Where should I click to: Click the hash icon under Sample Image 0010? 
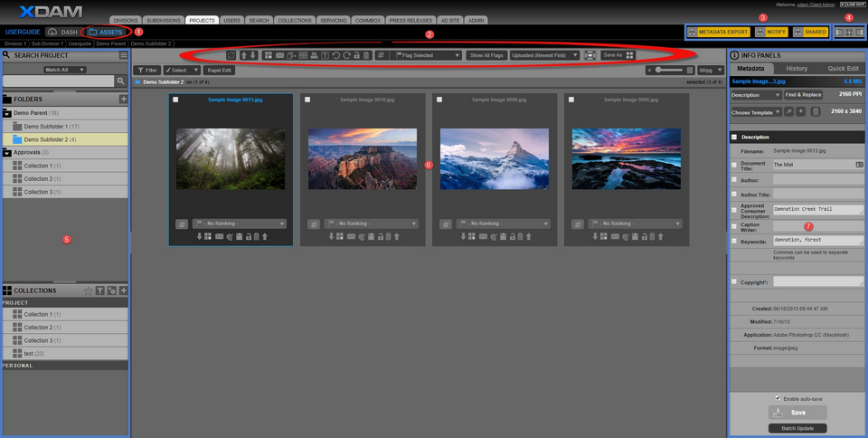click(x=311, y=224)
